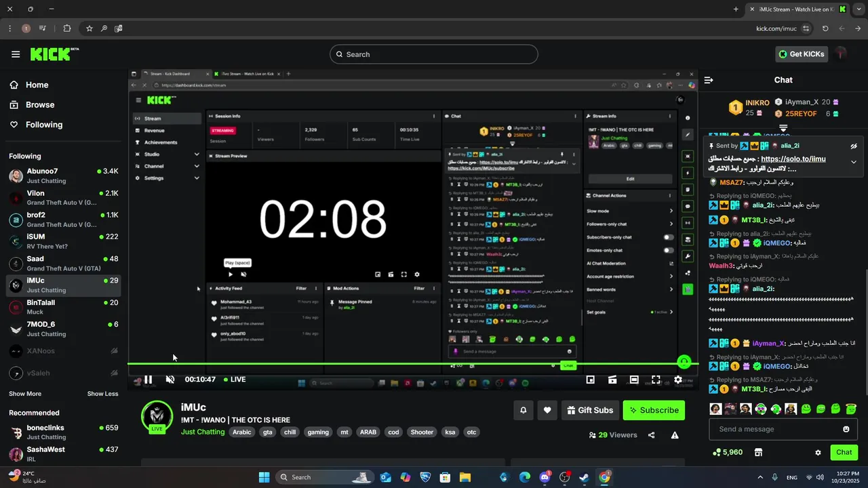Viewport: 868px width, 488px height.
Task: Expand the pinned message chevron
Action: 854,162
